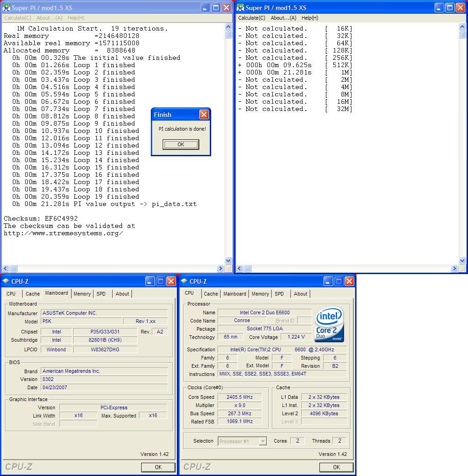
Task: Click the Core Voltage value 1.224 V
Action: pos(296,337)
